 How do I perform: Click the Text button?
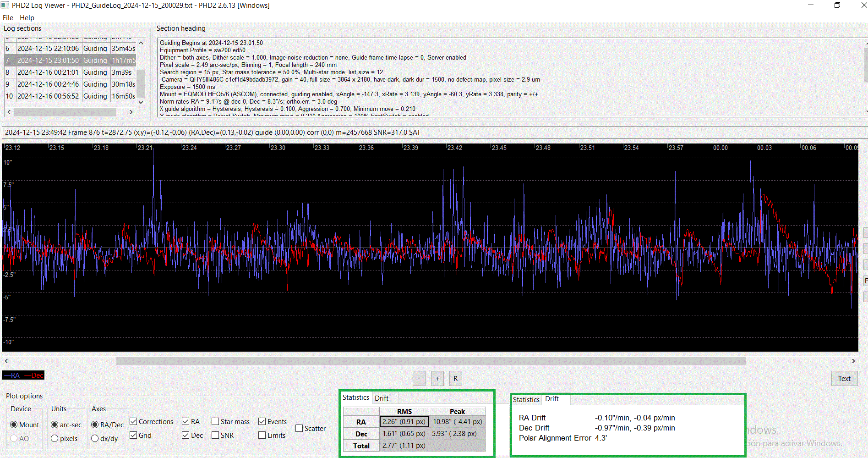point(844,379)
